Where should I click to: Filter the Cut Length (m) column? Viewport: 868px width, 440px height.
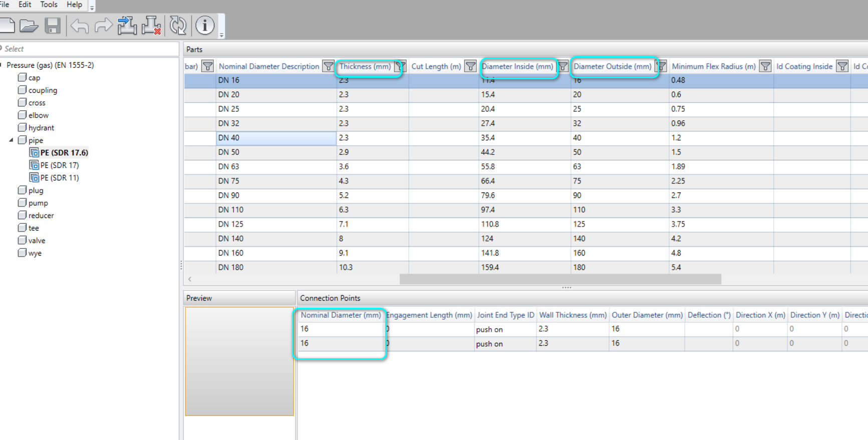(x=470, y=66)
